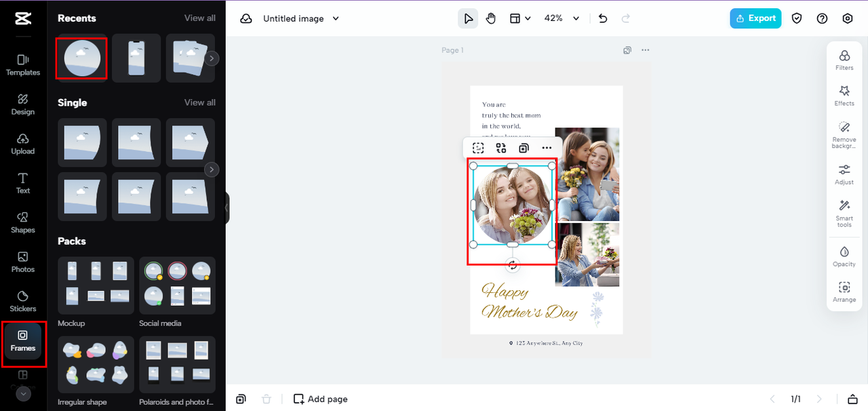Open the Shapes sidebar panel
Screen dimensions: 868x411
23,222
